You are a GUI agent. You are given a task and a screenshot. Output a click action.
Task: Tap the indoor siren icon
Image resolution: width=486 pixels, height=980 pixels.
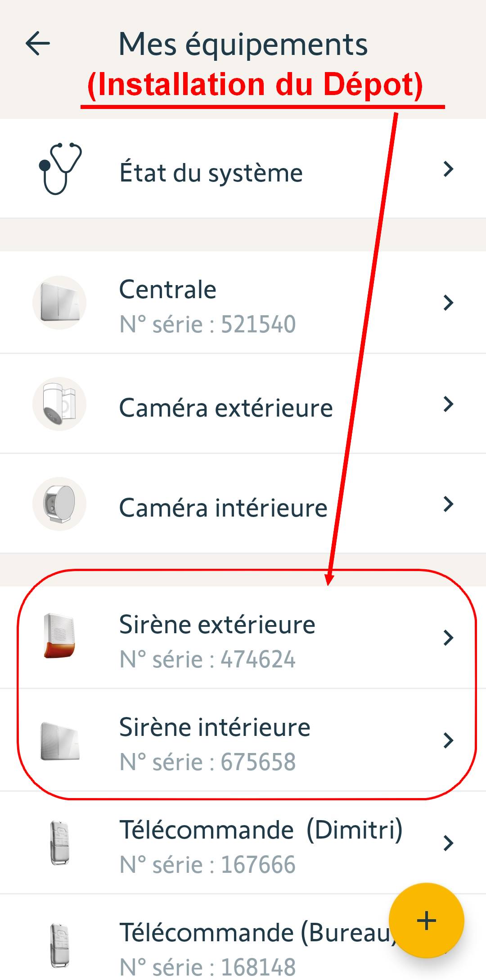[59, 741]
